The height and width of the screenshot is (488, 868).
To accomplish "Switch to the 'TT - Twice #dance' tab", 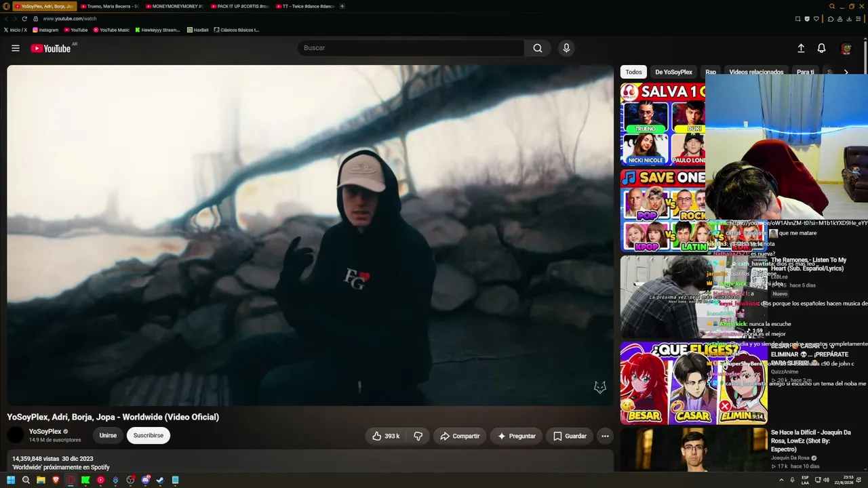I will 304,6.
